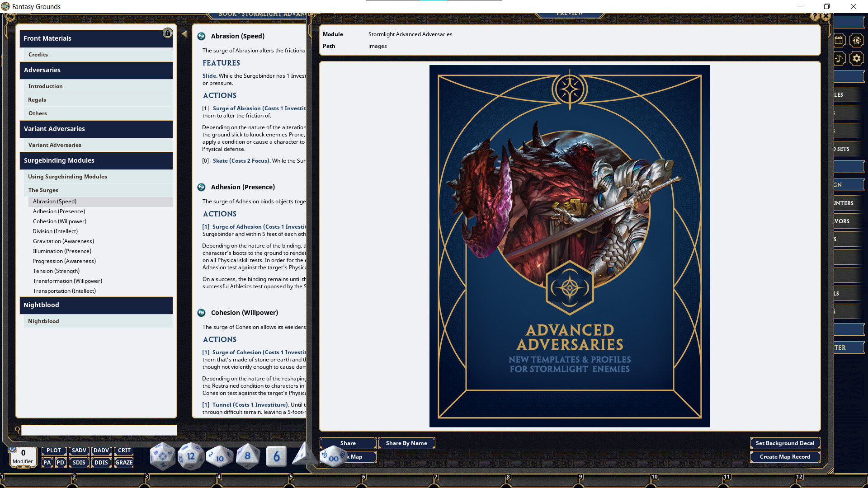The image size is (868, 488).
Task: Expand the Nightblood chapter header
Action: [96, 305]
